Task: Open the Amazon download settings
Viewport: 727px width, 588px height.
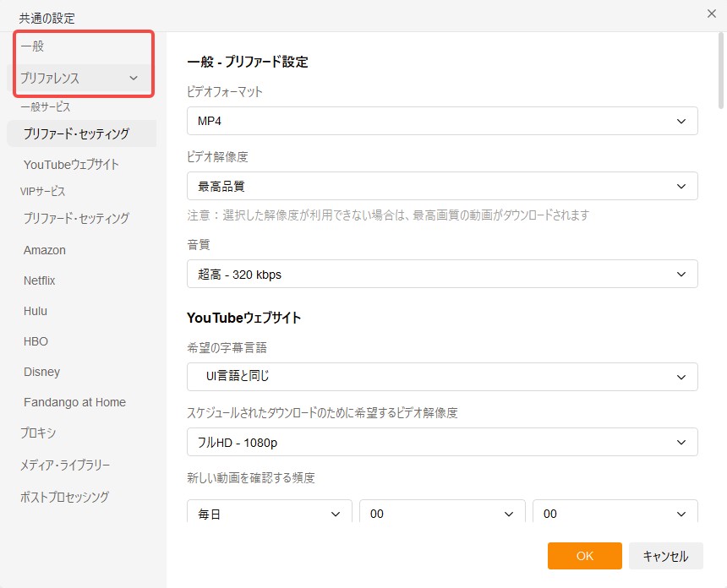Action: coord(44,249)
